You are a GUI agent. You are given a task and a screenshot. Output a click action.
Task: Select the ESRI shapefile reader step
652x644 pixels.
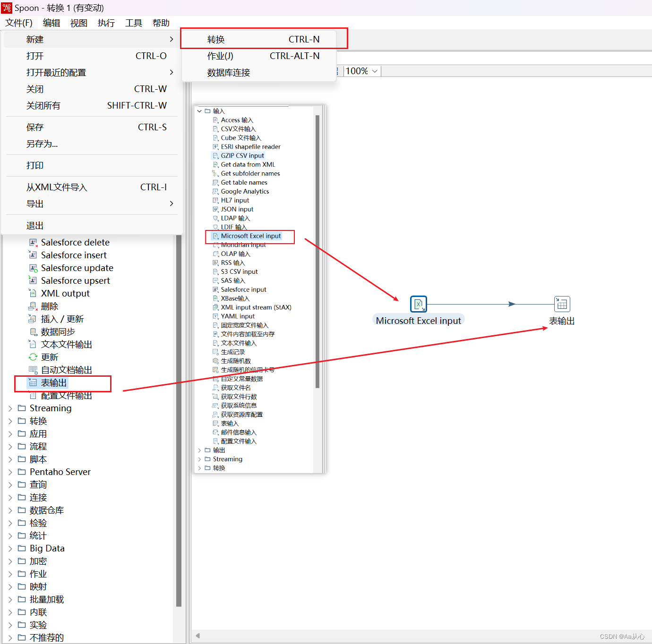click(x=250, y=146)
